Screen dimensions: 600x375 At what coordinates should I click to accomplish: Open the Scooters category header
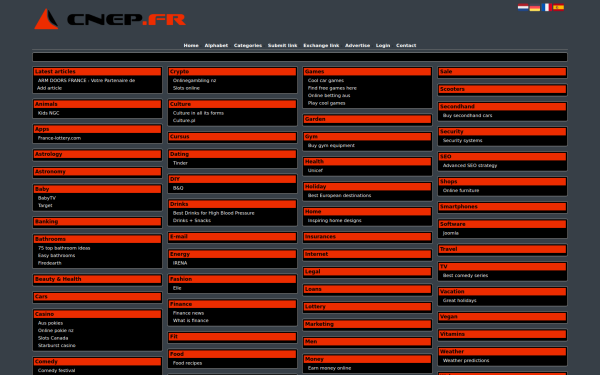[x=502, y=90]
